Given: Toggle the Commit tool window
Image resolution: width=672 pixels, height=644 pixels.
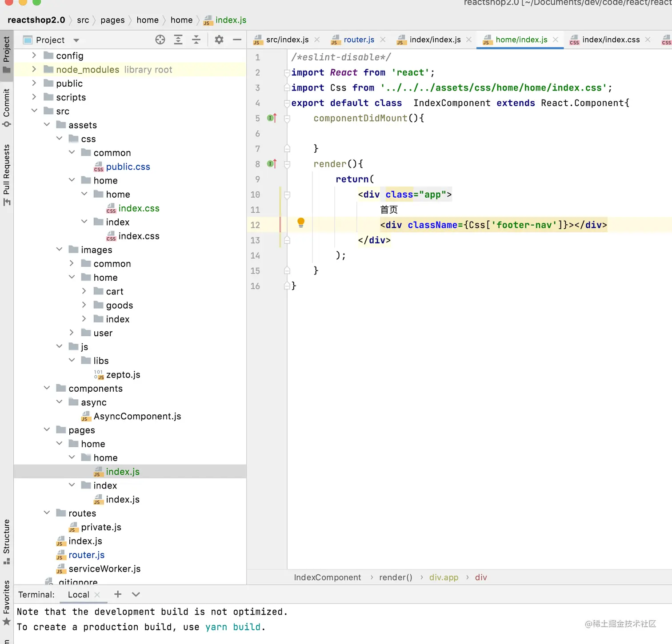Looking at the screenshot, I should point(7,107).
